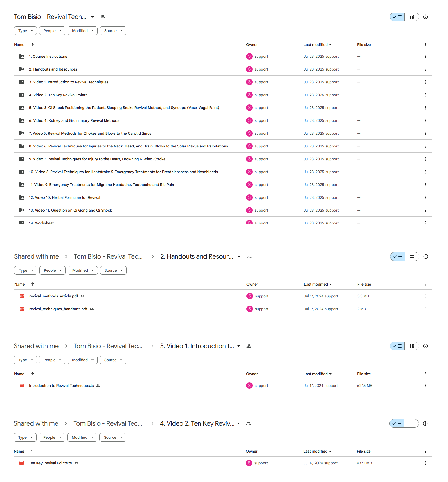Select list view in the top folder listing
This screenshot has width=448, height=482.
point(397,17)
